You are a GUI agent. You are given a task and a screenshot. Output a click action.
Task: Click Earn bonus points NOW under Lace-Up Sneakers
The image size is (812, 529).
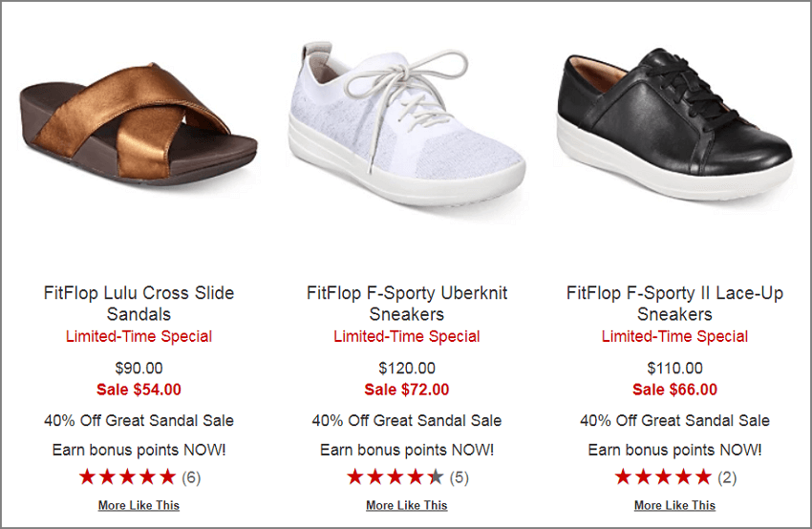(x=674, y=450)
